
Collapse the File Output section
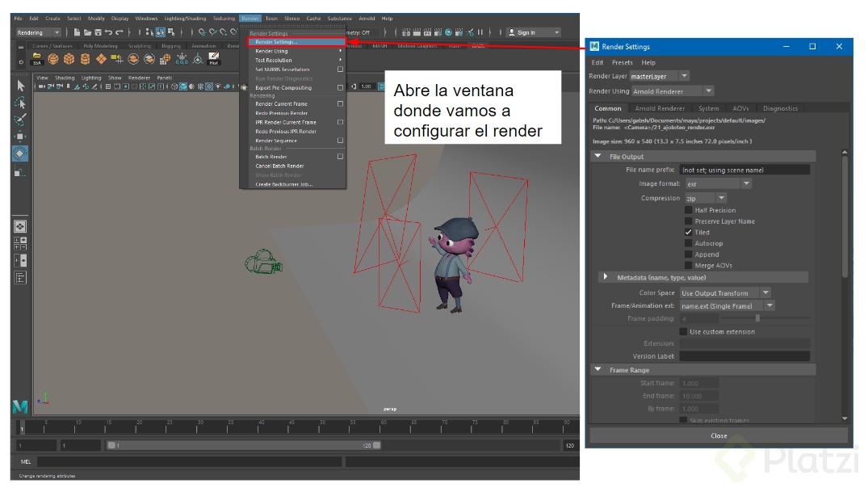[598, 156]
